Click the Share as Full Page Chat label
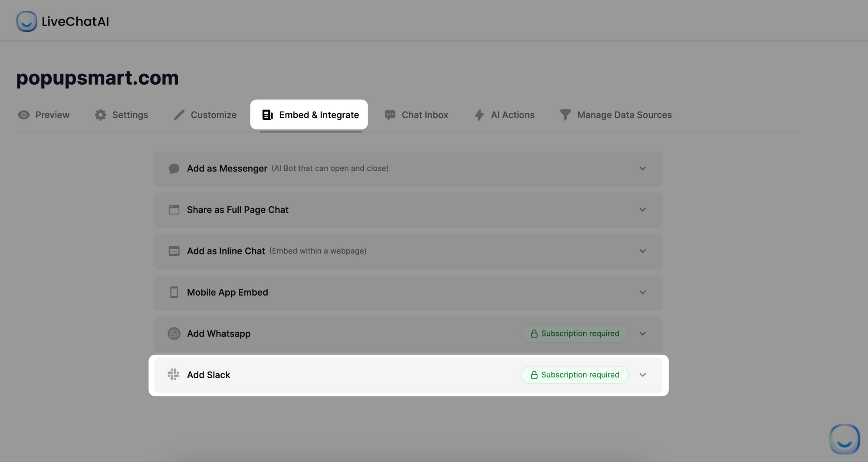The height and width of the screenshot is (462, 868). pos(237,210)
